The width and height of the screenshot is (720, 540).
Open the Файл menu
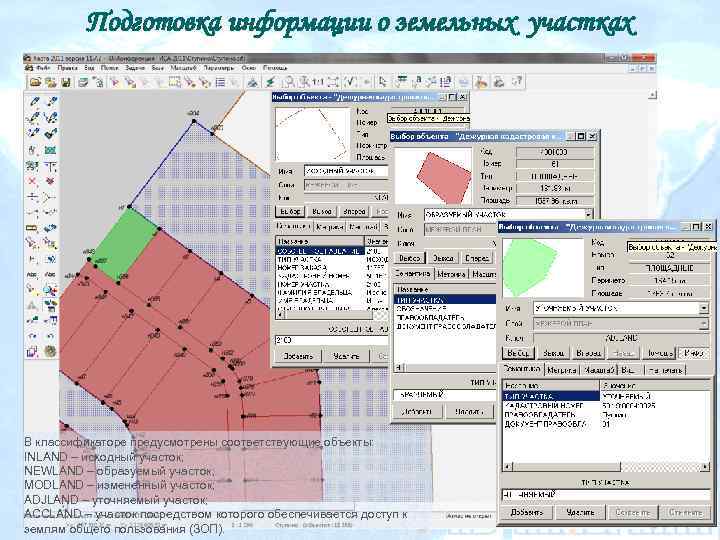(x=44, y=68)
